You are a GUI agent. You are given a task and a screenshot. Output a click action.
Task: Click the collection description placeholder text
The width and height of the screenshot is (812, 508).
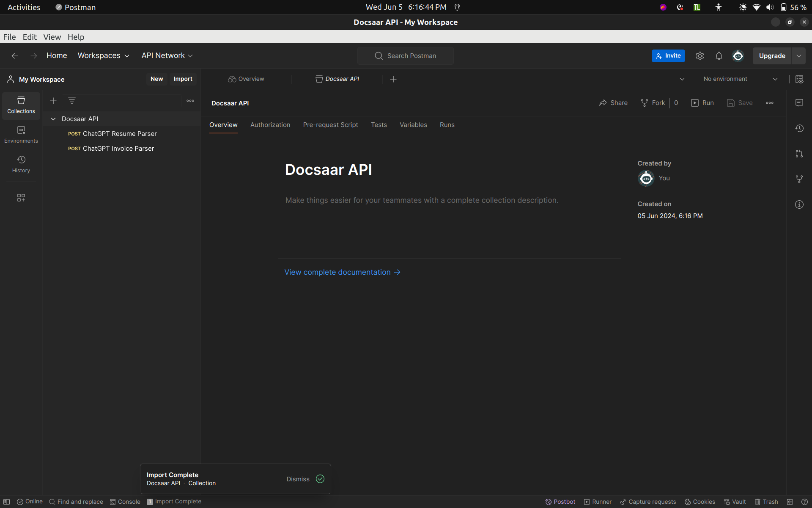click(x=422, y=200)
